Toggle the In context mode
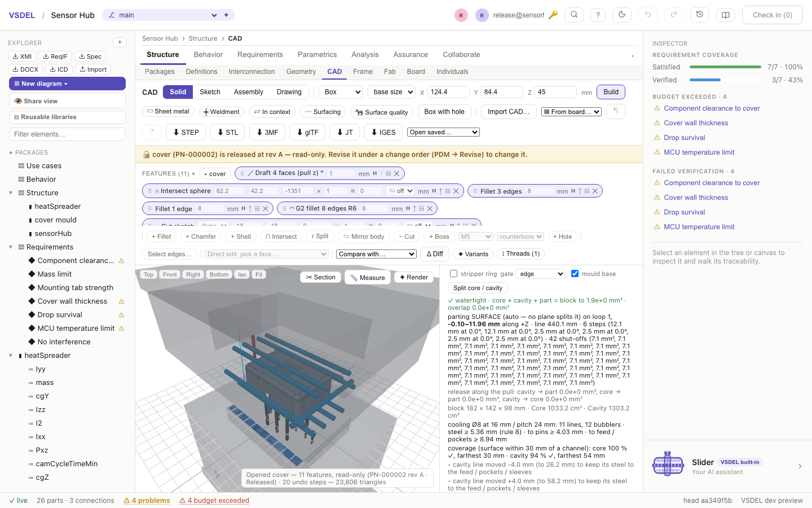The width and height of the screenshot is (812, 508). [x=272, y=112]
